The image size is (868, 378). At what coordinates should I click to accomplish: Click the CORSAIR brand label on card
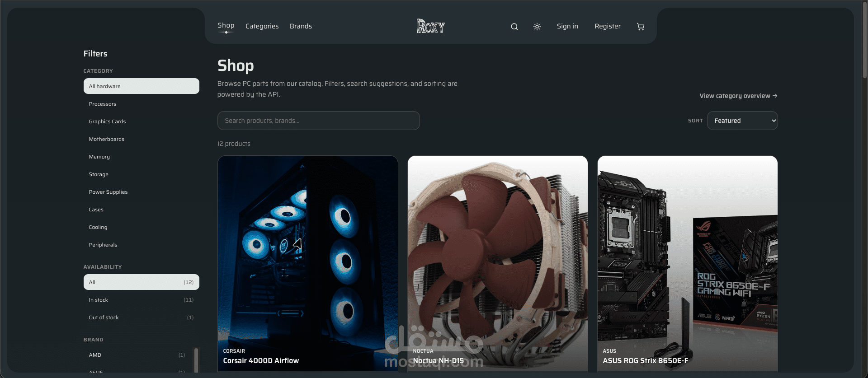pos(234,351)
